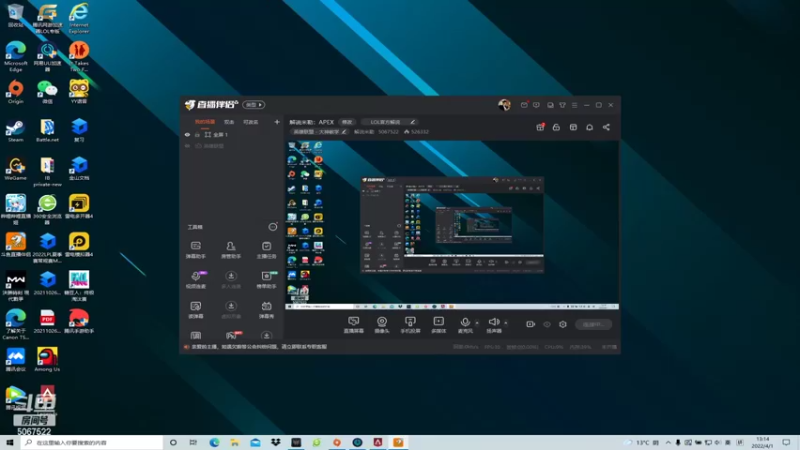Switch to the first scene tab
Viewport: 800px width, 450px height.
coord(205,122)
